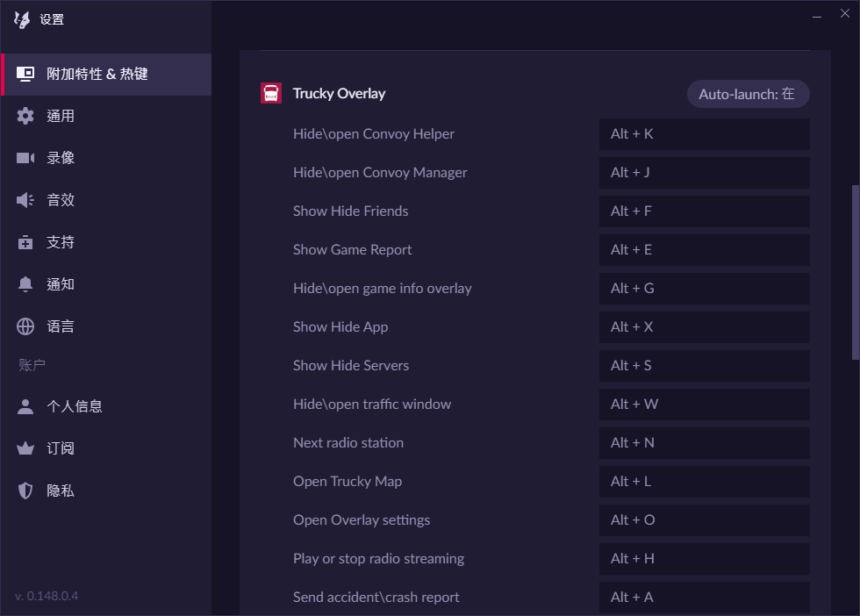
Task: Open the 录像 recording settings icon
Action: point(25,158)
